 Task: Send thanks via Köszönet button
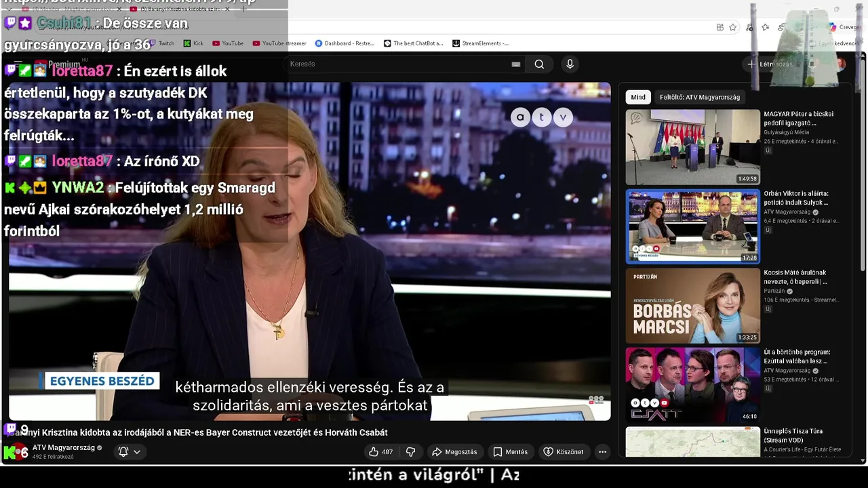coord(563,451)
